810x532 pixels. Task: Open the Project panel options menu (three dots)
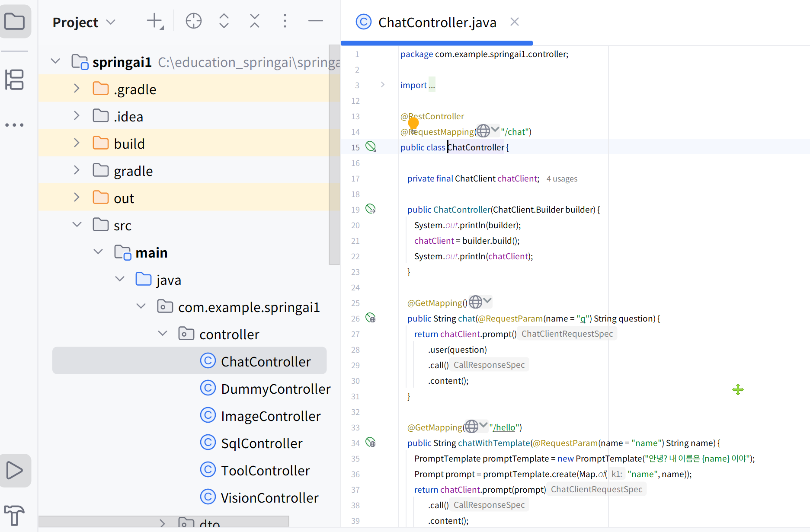pos(285,21)
